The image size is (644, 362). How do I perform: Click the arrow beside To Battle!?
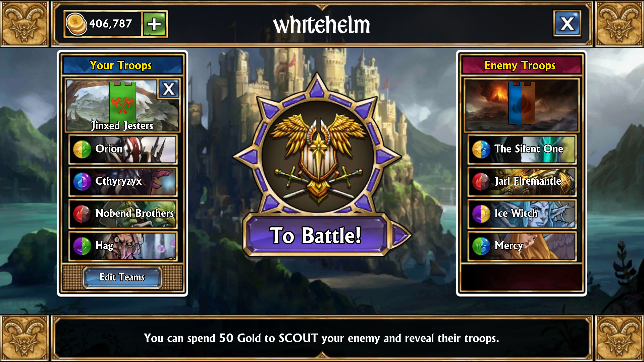[401, 235]
